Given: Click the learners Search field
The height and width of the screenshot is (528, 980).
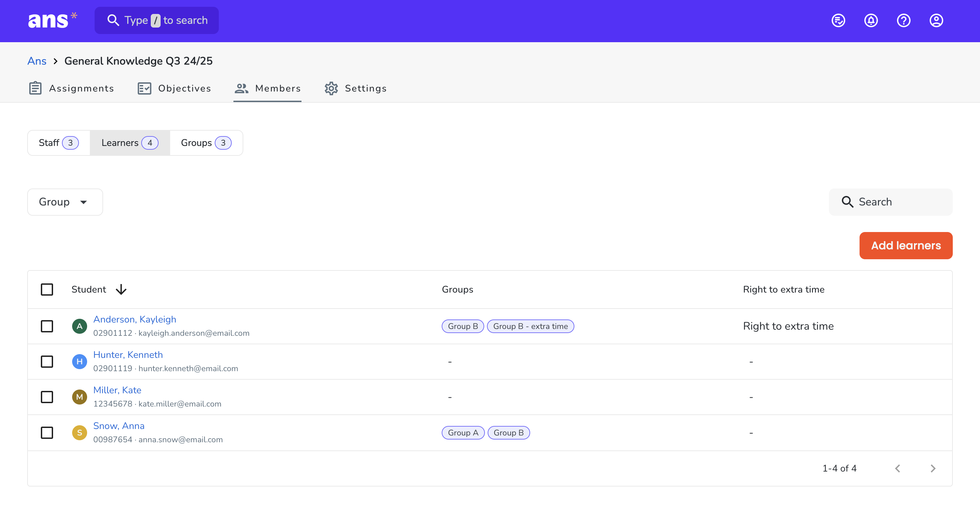Looking at the screenshot, I should (891, 202).
